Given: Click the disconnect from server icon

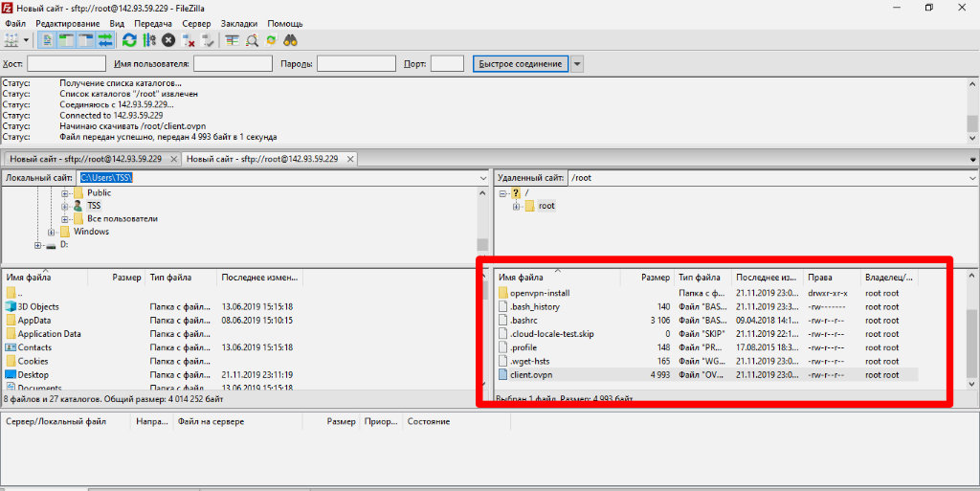Looking at the screenshot, I should pyautogui.click(x=189, y=40).
